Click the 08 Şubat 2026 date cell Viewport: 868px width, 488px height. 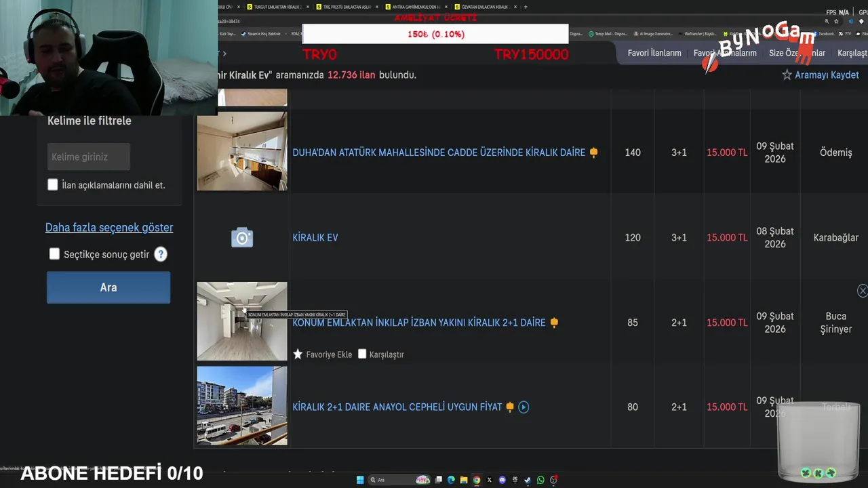point(775,238)
